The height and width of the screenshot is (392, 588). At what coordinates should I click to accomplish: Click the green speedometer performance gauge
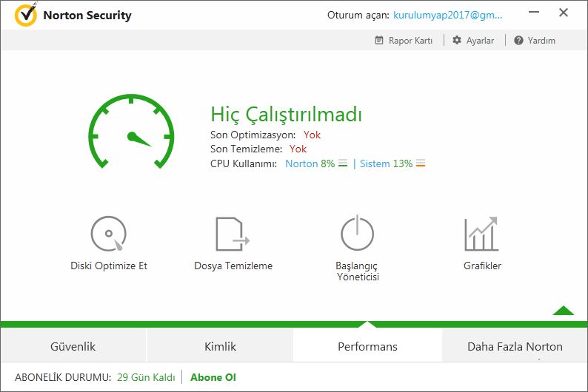131,132
